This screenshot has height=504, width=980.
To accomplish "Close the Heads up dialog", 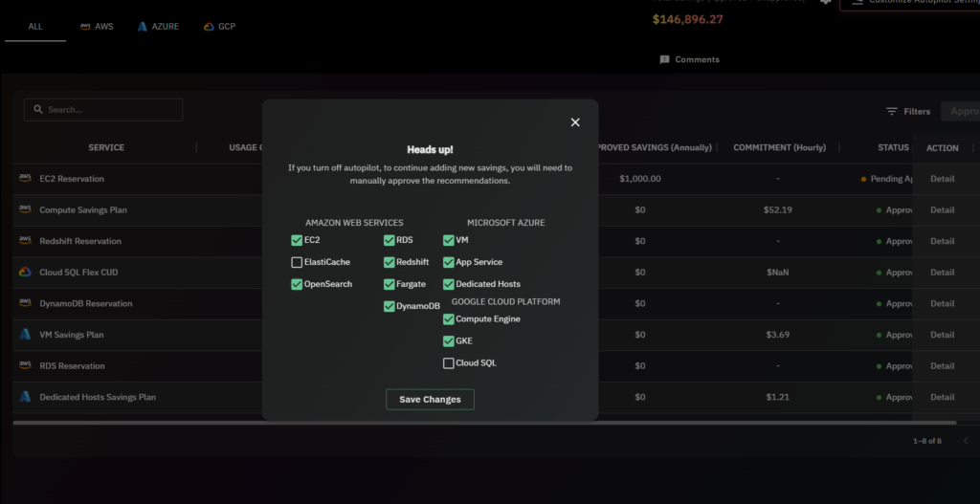I will tap(575, 122).
